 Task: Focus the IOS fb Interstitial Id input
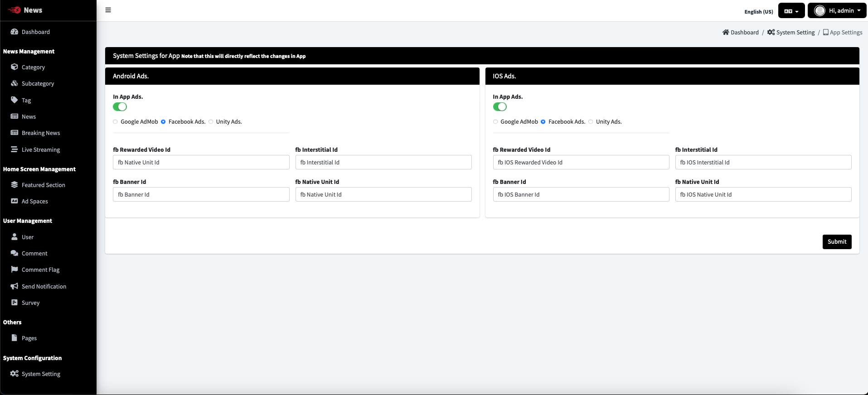pos(763,163)
